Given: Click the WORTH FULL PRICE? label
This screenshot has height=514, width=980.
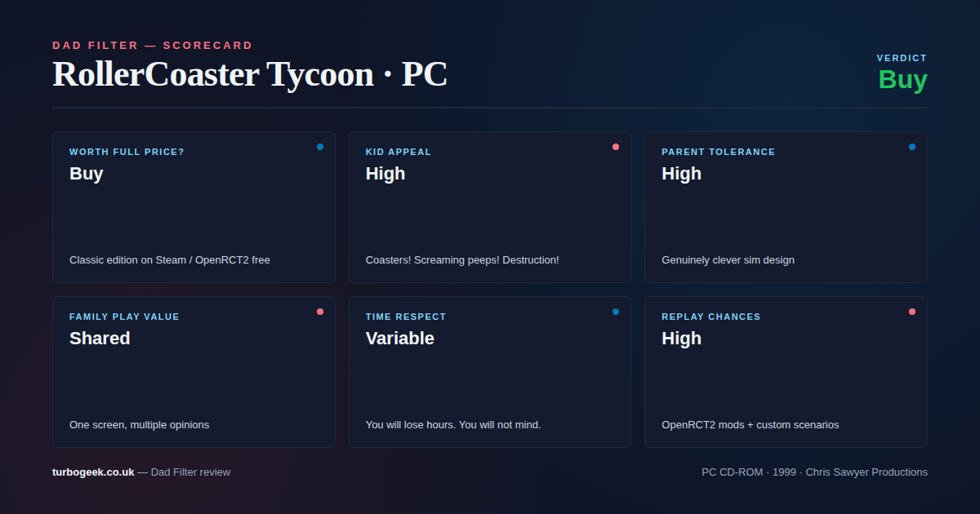Looking at the screenshot, I should coord(127,152).
